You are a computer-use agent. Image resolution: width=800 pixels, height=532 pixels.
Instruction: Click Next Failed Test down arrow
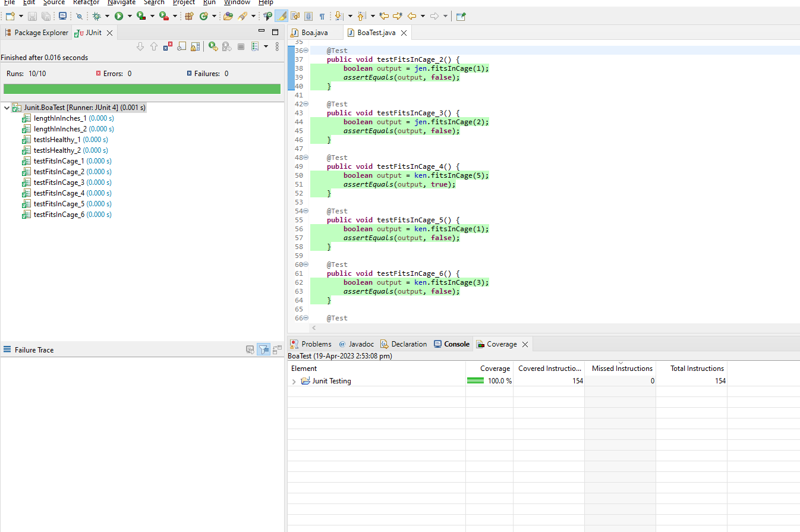[140, 46]
